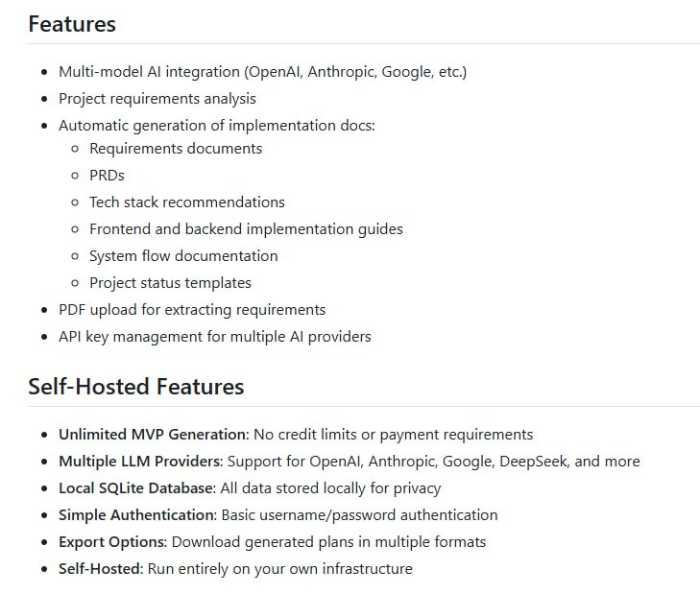The image size is (700, 594).
Task: Click the bold Self-Hosted label in the list
Action: click(x=100, y=569)
